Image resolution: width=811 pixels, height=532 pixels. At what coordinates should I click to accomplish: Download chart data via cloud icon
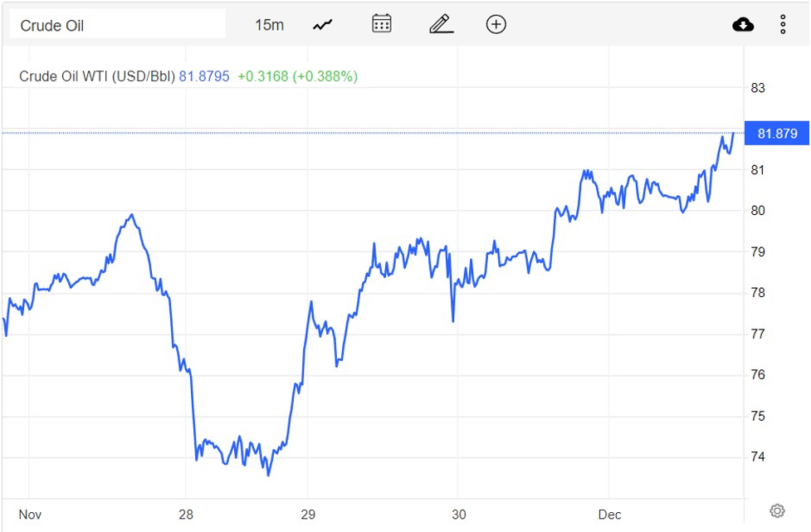[x=743, y=25]
